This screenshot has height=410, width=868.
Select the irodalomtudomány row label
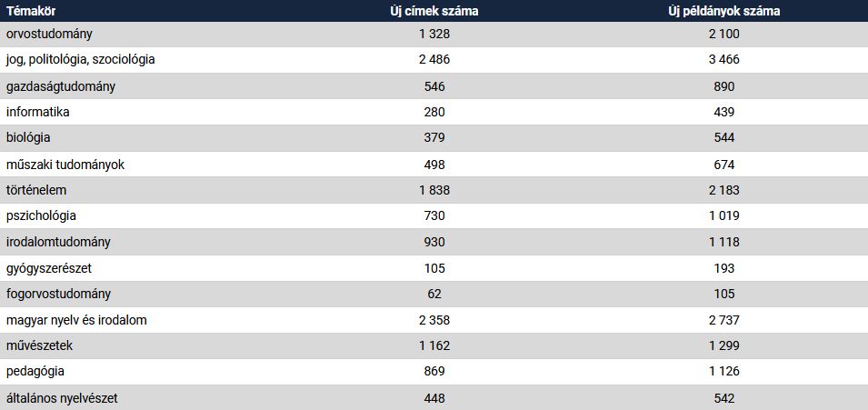coord(58,242)
